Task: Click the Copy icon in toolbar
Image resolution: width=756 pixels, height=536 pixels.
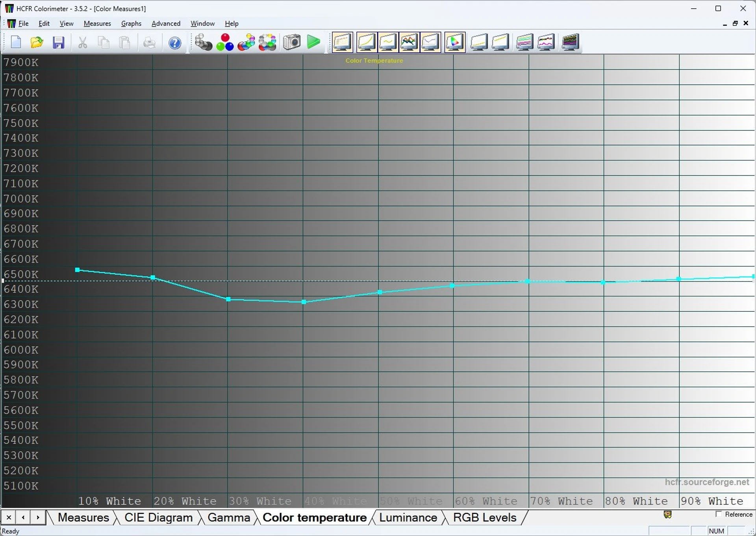Action: (x=104, y=42)
